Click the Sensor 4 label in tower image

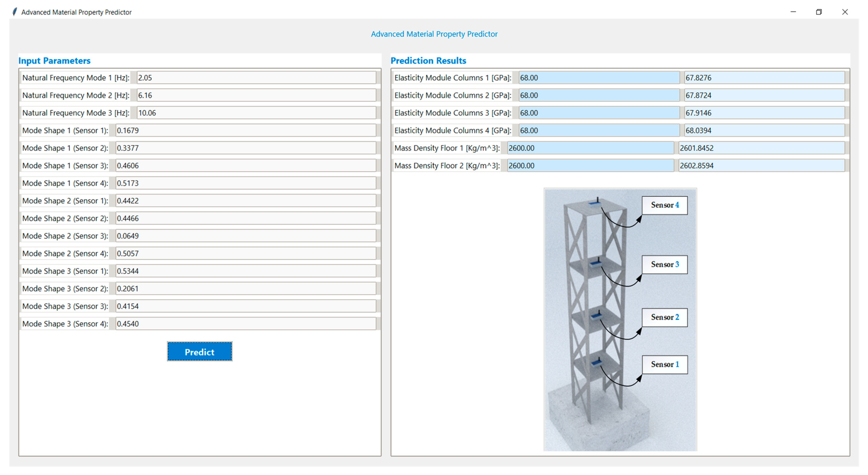[664, 205]
